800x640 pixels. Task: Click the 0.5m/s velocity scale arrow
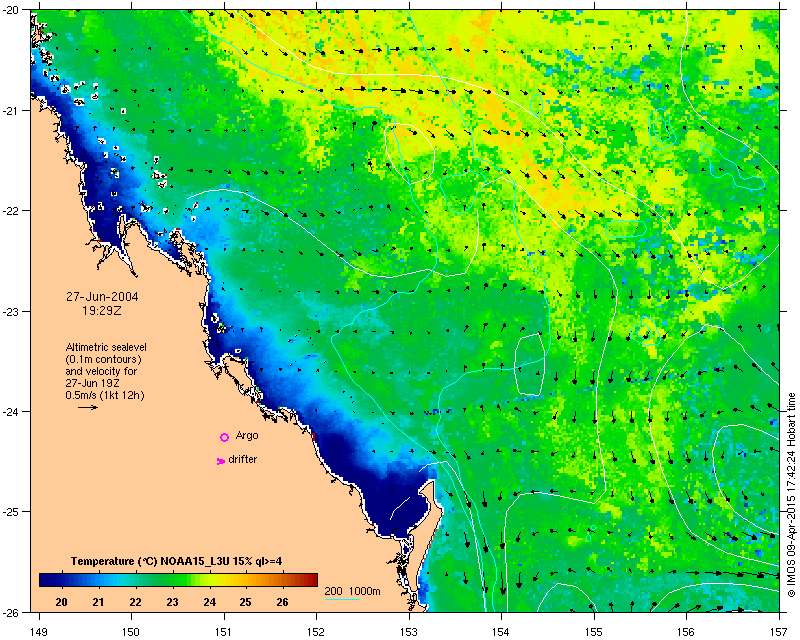tap(88, 407)
